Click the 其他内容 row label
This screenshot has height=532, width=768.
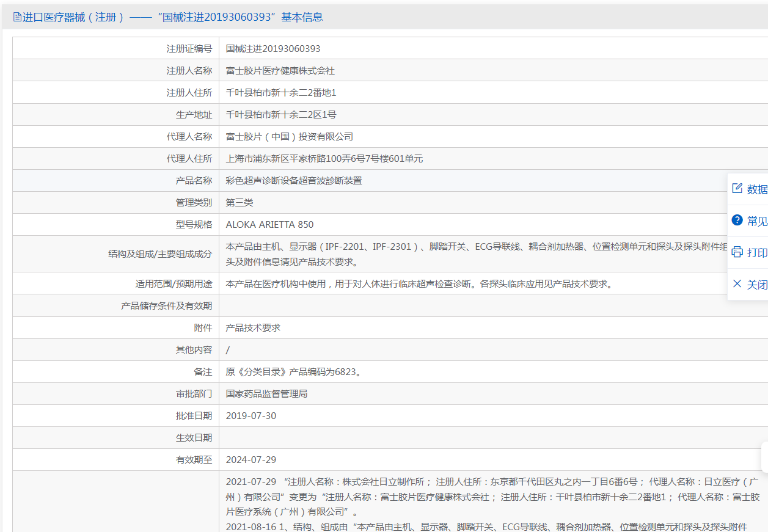click(x=194, y=350)
